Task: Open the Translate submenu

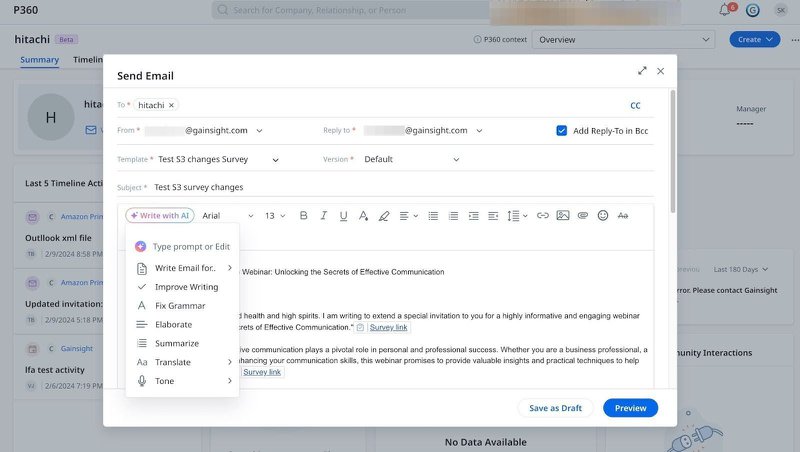Action: click(x=184, y=362)
